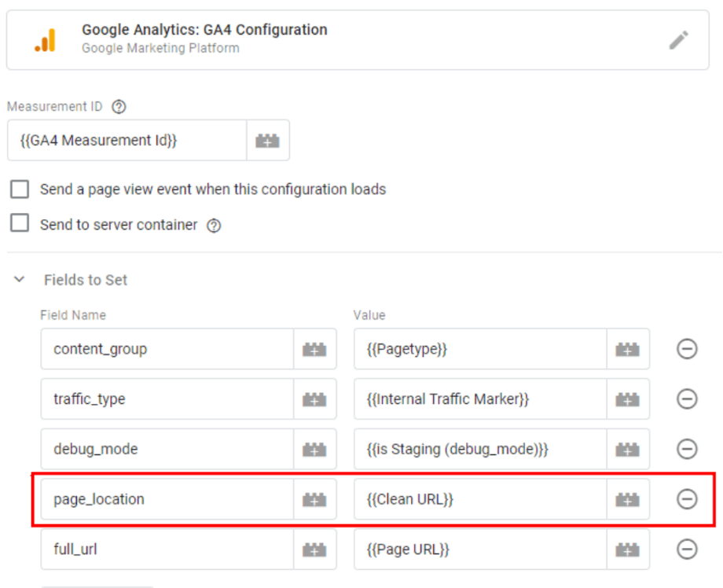Open variable picker beside Measurement ID field
Image resolution: width=723 pixels, height=588 pixels.
pyautogui.click(x=267, y=141)
